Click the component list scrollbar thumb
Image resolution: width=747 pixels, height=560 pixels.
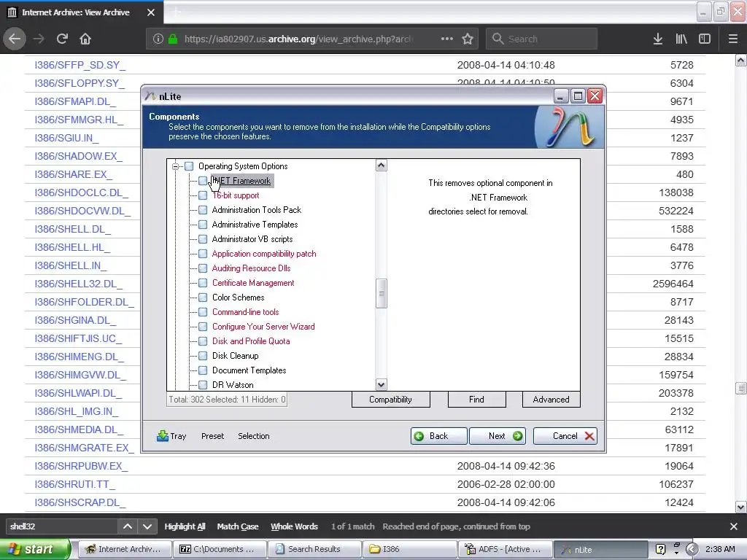pos(381,293)
